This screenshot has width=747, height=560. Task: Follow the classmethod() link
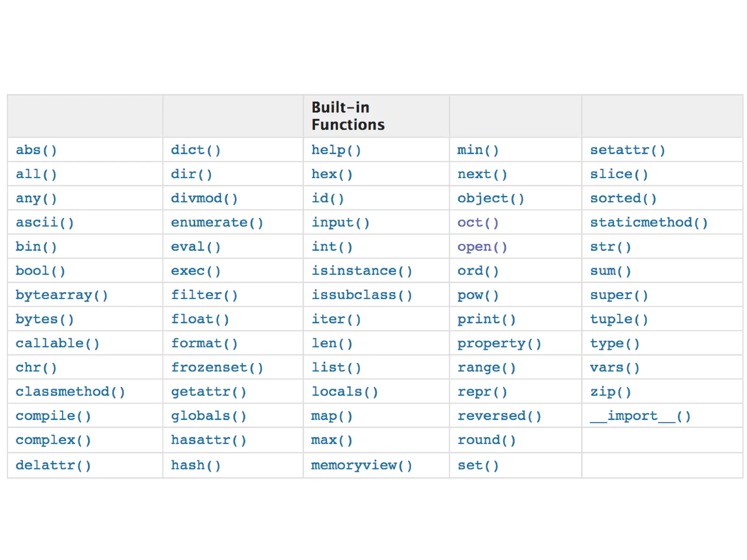pos(70,392)
